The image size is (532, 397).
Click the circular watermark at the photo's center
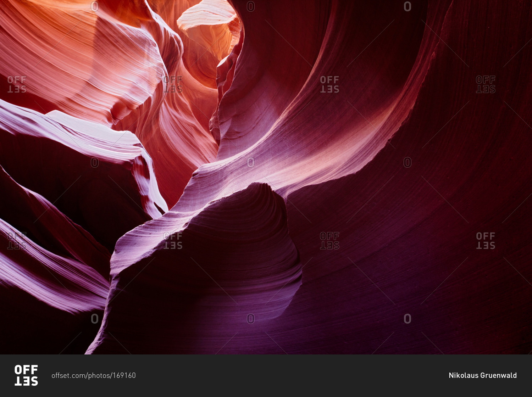tap(251, 162)
